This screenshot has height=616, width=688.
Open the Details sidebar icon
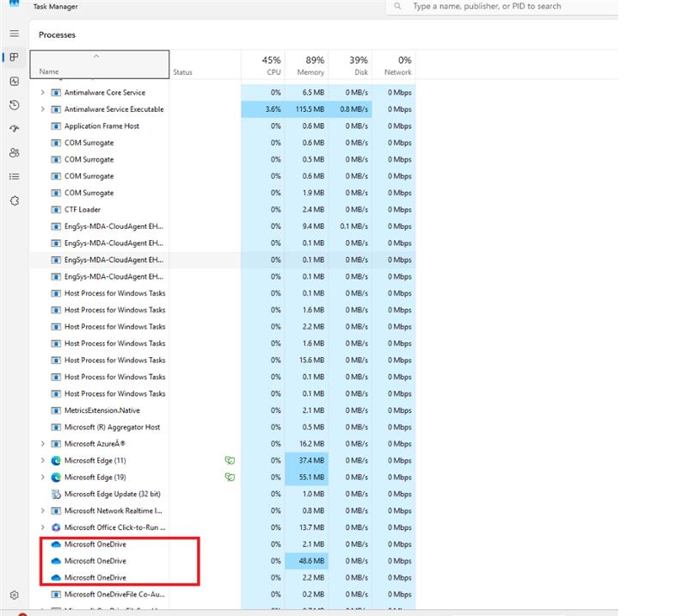15,176
